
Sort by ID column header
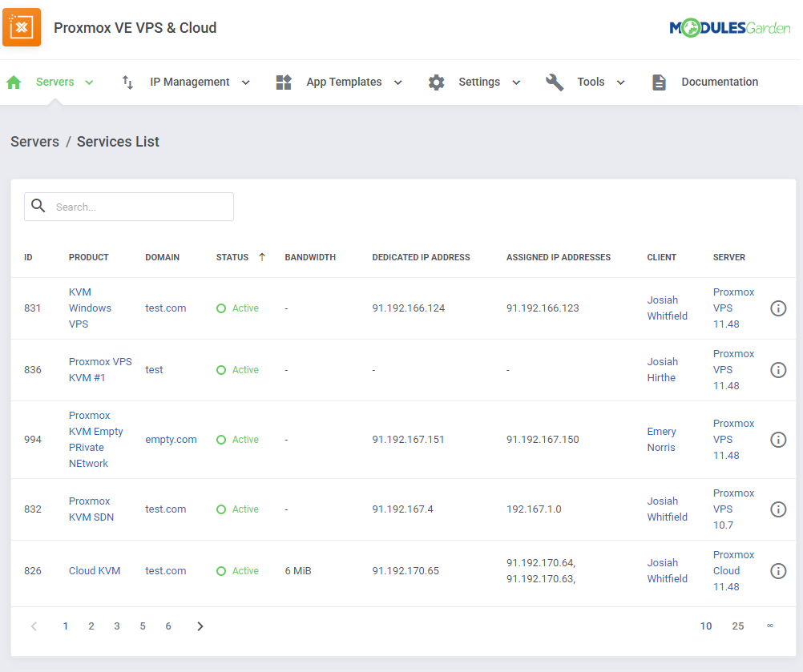(x=28, y=257)
